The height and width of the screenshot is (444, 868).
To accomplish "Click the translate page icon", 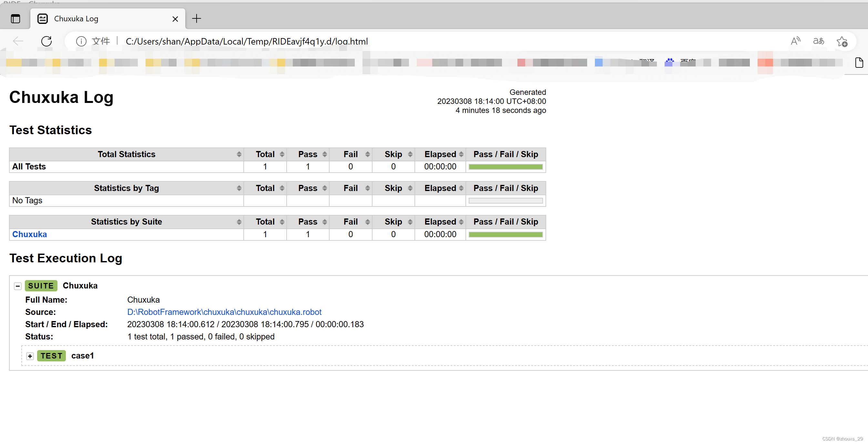I will click(x=819, y=41).
